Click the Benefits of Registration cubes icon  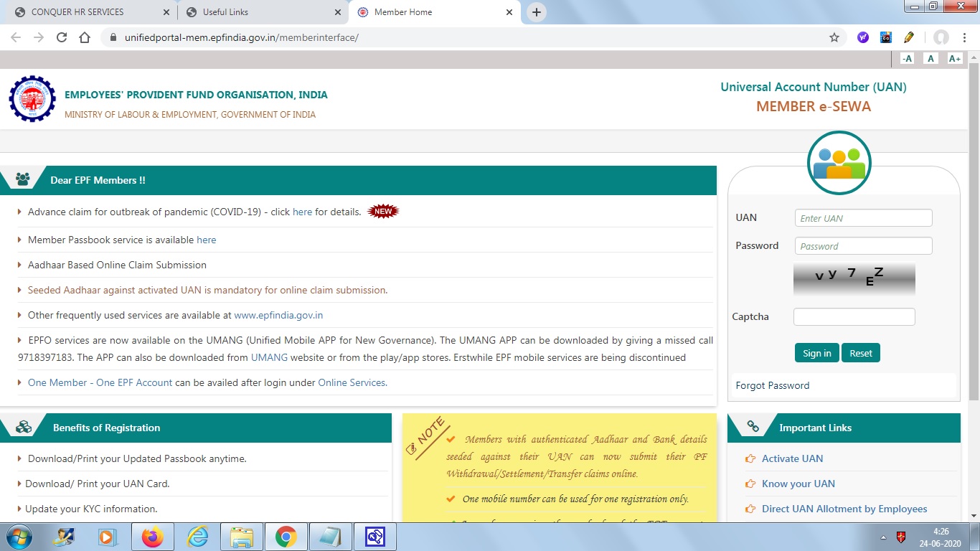click(24, 427)
